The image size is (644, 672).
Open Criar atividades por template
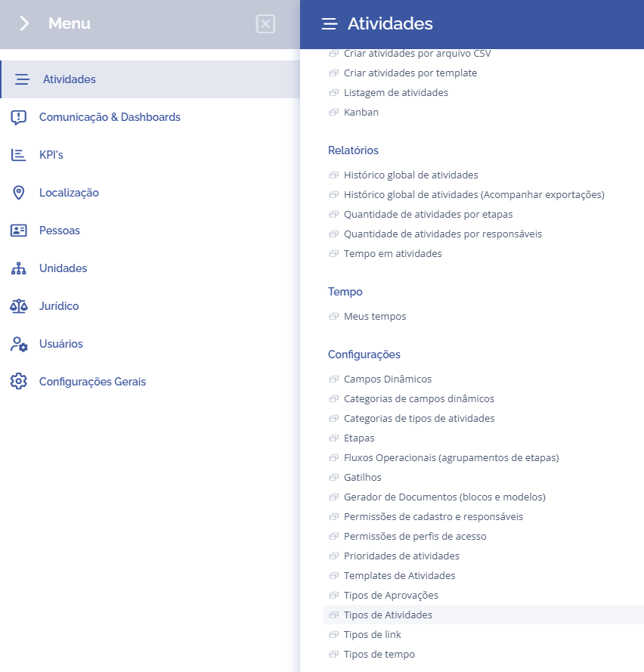(x=410, y=73)
